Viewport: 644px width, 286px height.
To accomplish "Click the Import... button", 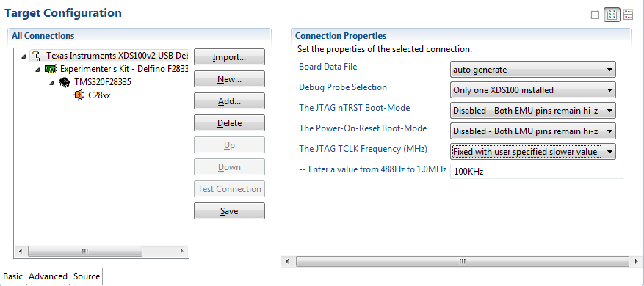I will click(x=229, y=57).
